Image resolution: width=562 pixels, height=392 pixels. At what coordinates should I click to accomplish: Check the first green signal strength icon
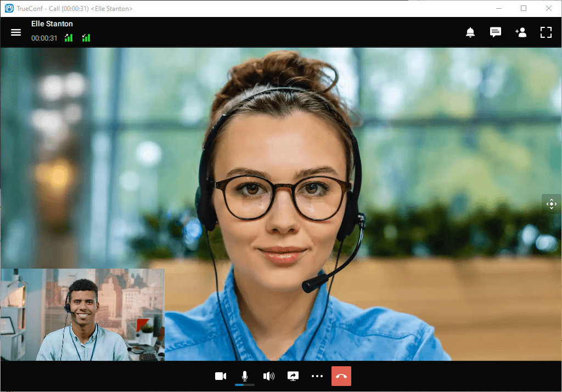pyautogui.click(x=69, y=38)
